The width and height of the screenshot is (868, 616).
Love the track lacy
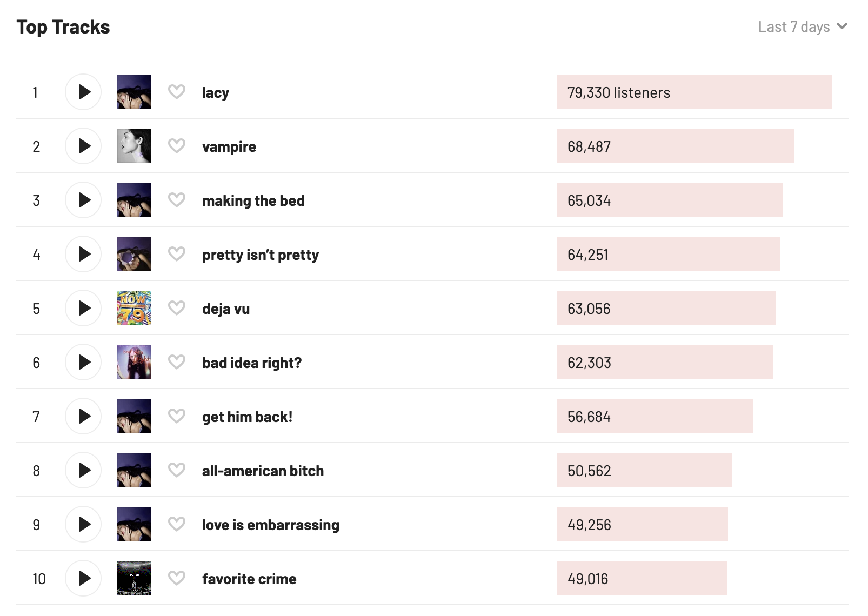point(177,92)
